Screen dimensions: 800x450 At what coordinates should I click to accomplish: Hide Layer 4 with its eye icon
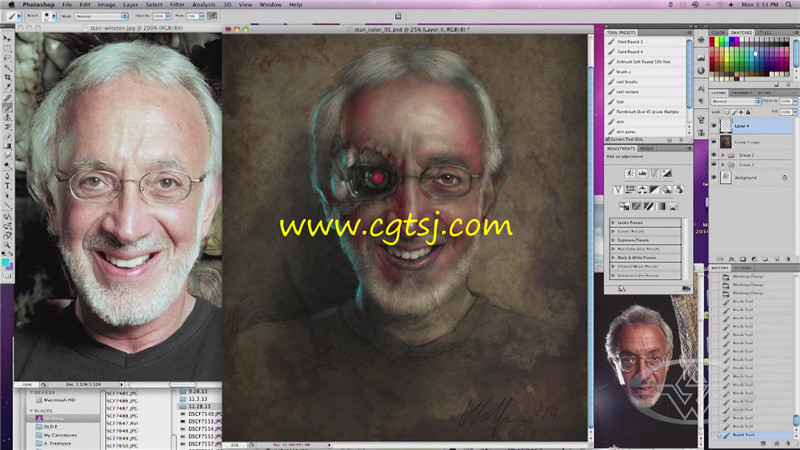click(x=714, y=126)
